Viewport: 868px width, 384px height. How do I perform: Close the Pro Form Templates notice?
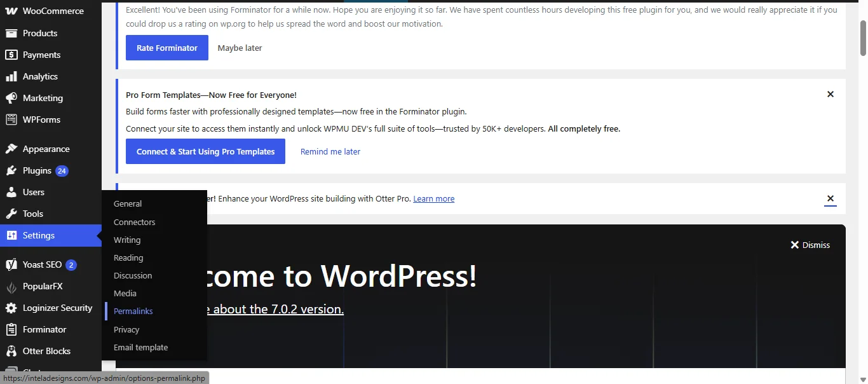click(x=830, y=94)
